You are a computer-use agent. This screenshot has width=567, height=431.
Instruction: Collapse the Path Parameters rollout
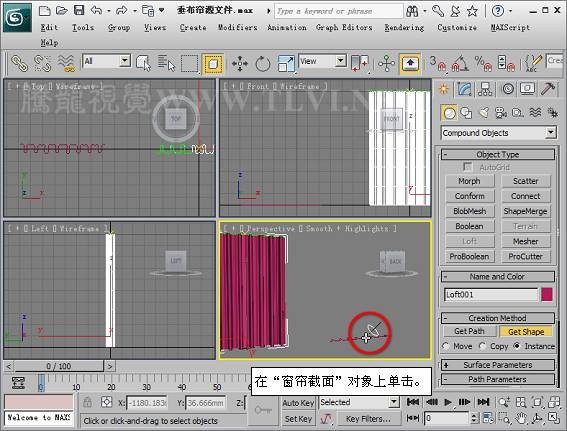[498, 379]
